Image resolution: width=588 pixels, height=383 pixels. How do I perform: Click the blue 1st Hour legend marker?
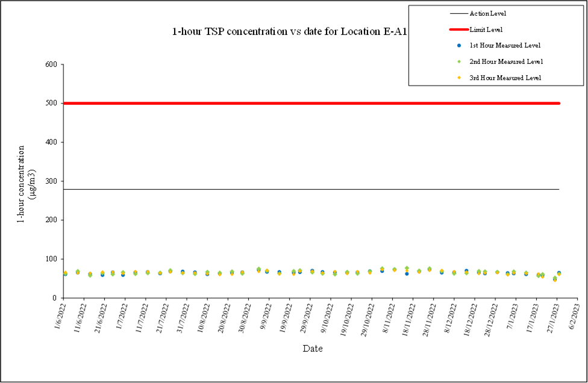[x=459, y=46]
